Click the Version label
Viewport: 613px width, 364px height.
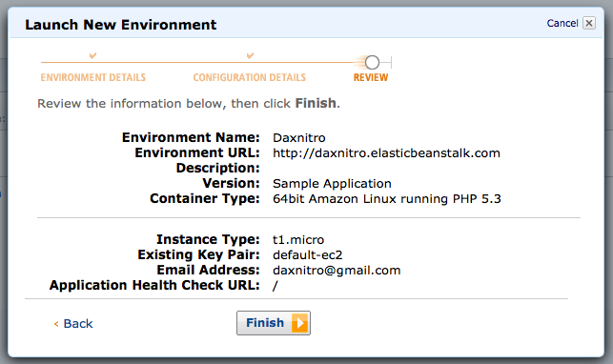click(231, 183)
